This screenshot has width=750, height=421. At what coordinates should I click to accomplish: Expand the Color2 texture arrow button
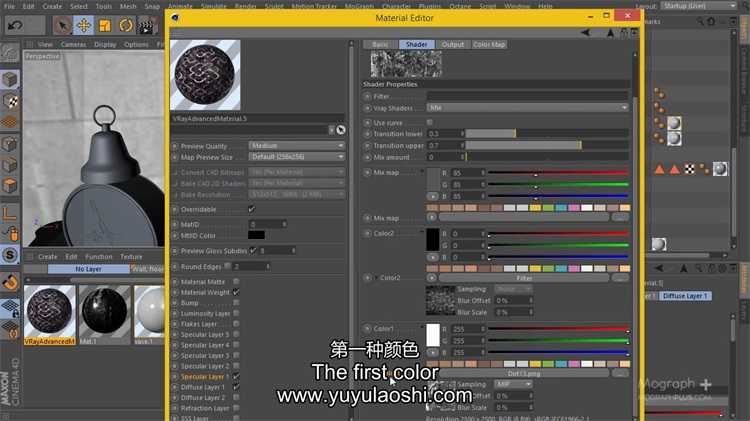pyautogui.click(x=431, y=277)
